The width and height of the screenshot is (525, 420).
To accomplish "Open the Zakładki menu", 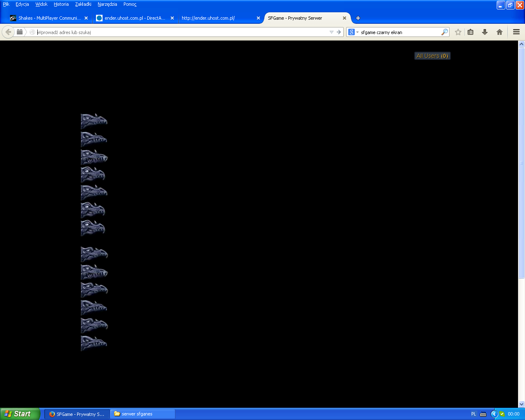I will click(83, 4).
